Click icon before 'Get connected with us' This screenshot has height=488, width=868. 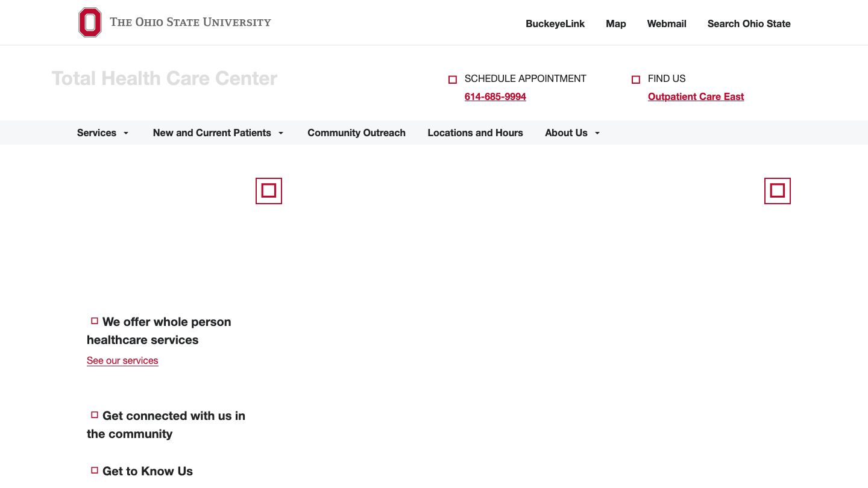95,415
